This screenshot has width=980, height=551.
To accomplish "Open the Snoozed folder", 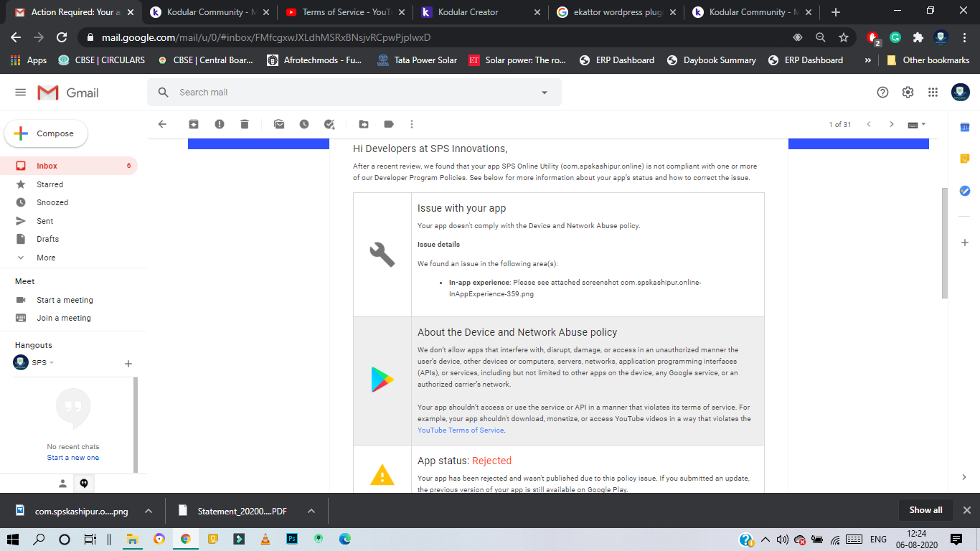I will (x=69, y=202).
